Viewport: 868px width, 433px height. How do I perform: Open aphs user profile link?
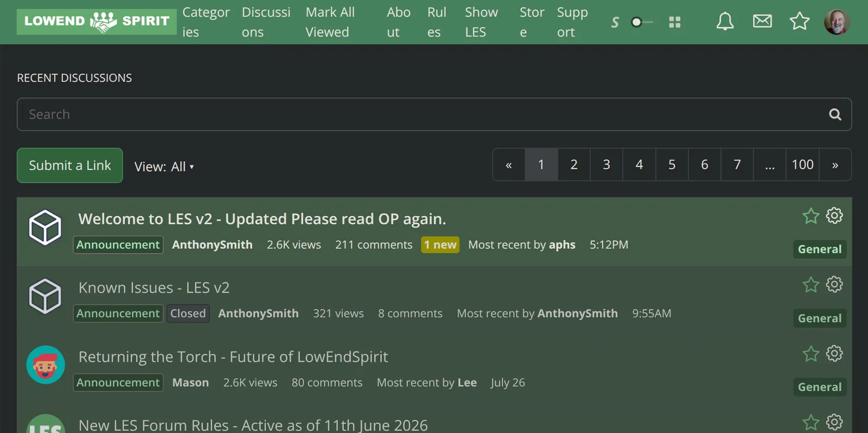[x=562, y=245]
